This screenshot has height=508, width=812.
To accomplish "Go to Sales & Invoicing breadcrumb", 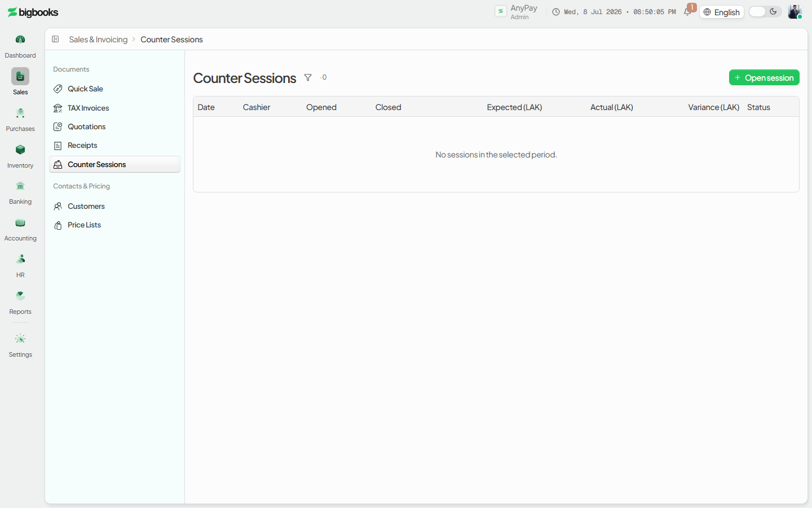I will tap(98, 40).
